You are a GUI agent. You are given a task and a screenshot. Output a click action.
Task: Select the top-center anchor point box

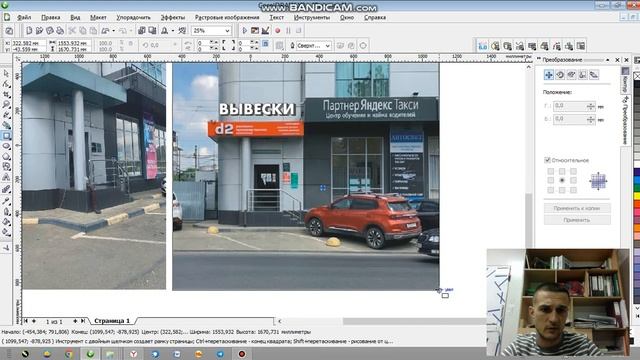point(562,171)
